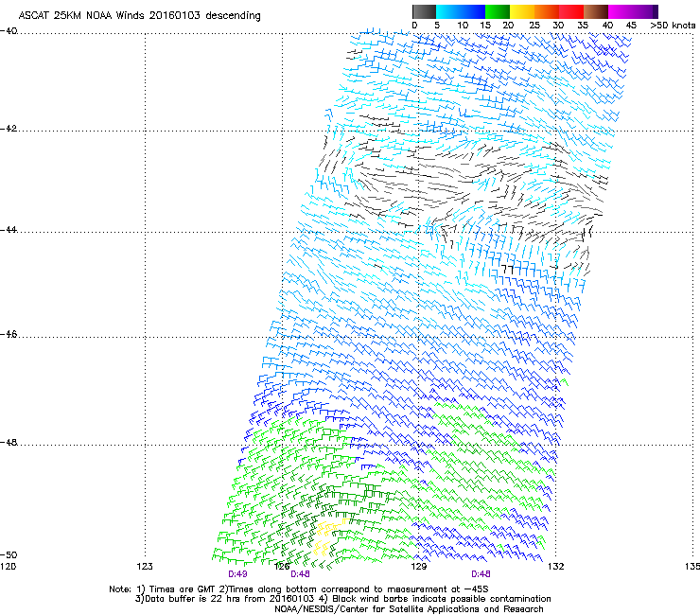Click the red 30-35 knots legend segment

pos(571,11)
